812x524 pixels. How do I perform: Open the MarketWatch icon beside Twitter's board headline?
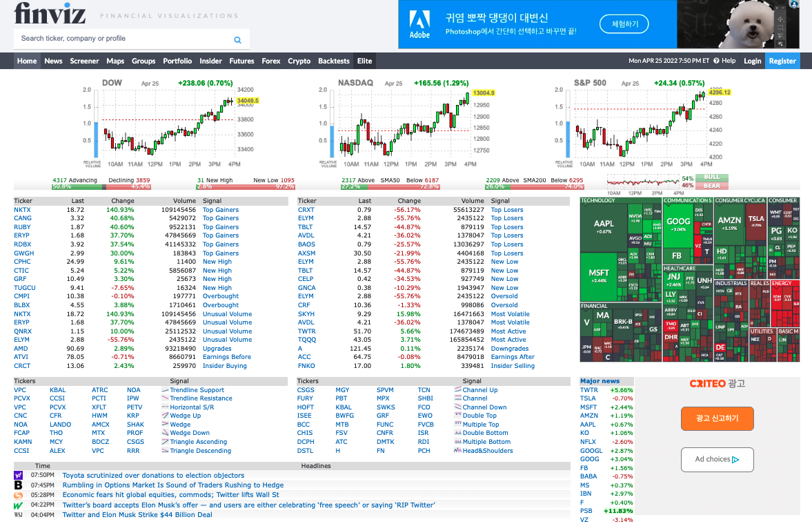[18, 505]
